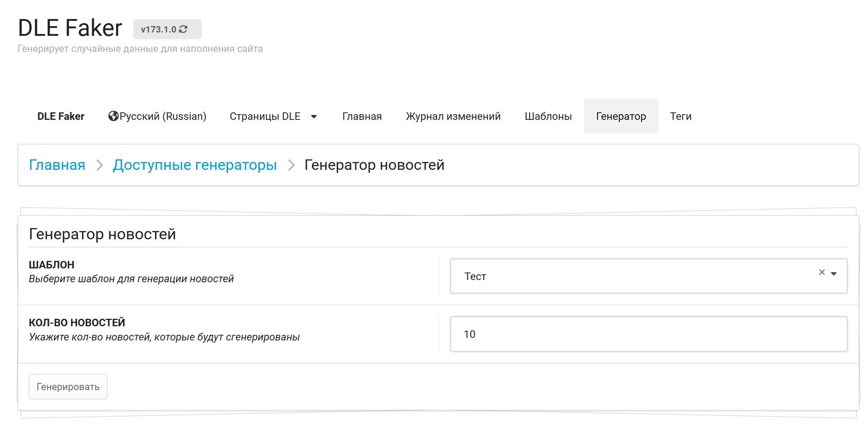The image size is (868, 436).
Task: Clear the selected Тест template with X
Action: coord(822,272)
